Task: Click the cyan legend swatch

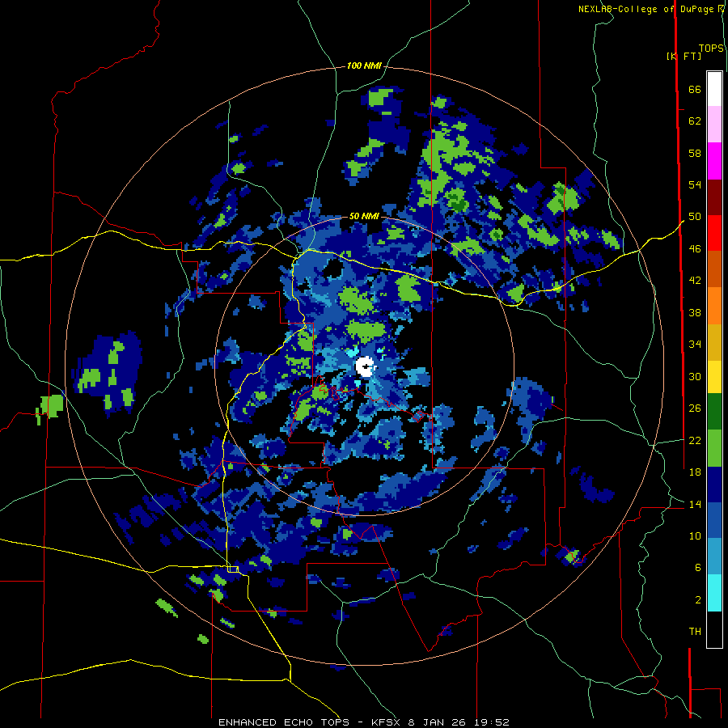Action: [714, 593]
